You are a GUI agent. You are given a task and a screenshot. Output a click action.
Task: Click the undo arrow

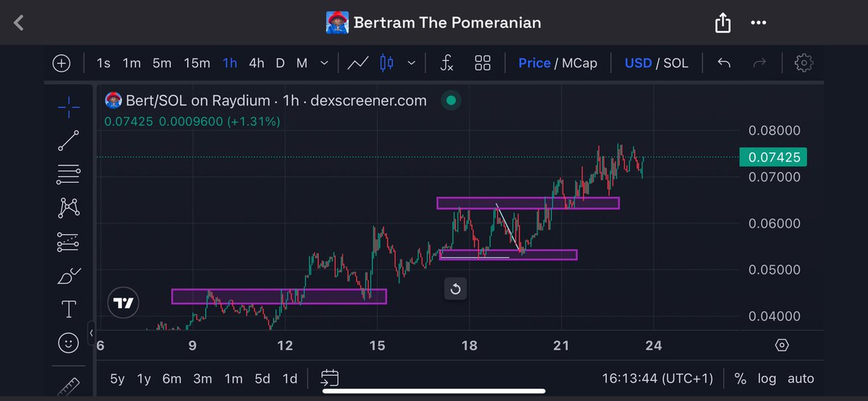[x=724, y=64]
